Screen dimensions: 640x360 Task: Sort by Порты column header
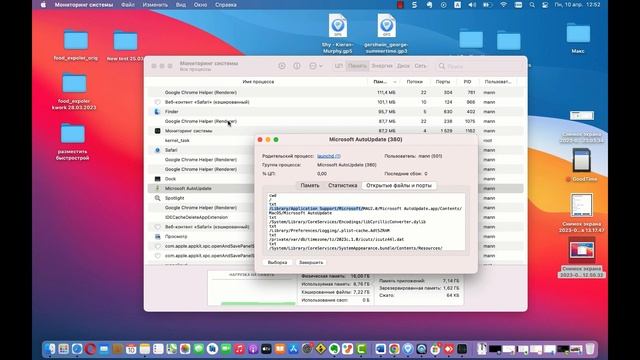pos(442,82)
